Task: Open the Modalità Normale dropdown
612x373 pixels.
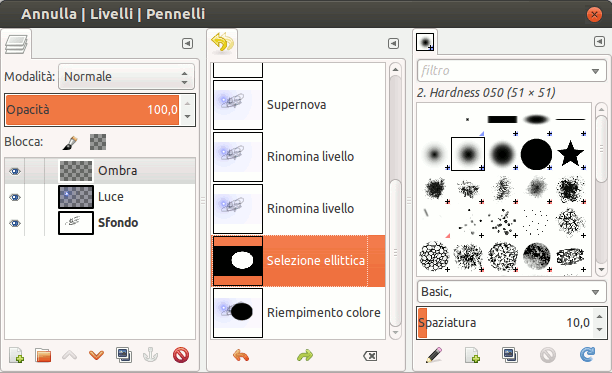Action: [x=126, y=77]
